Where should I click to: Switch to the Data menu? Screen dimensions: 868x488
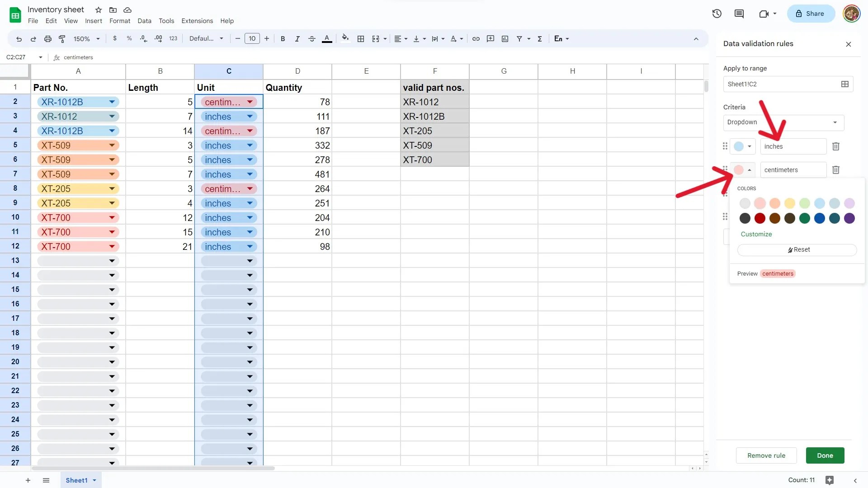144,21
